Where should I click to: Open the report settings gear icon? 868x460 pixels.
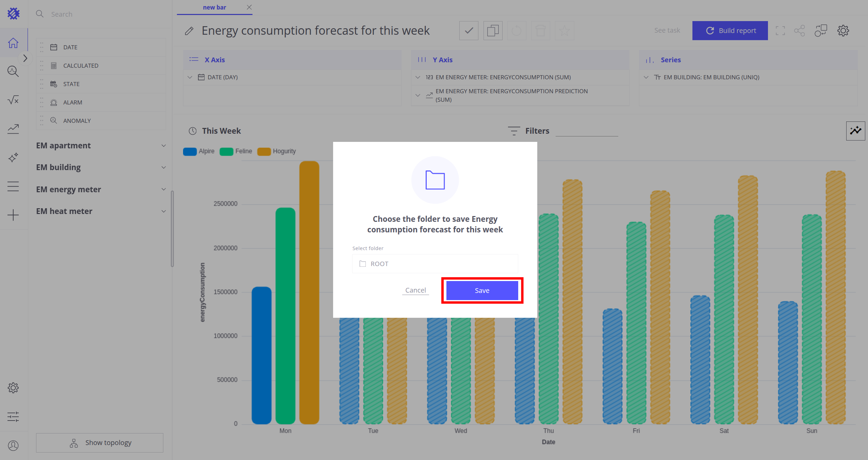pos(843,31)
